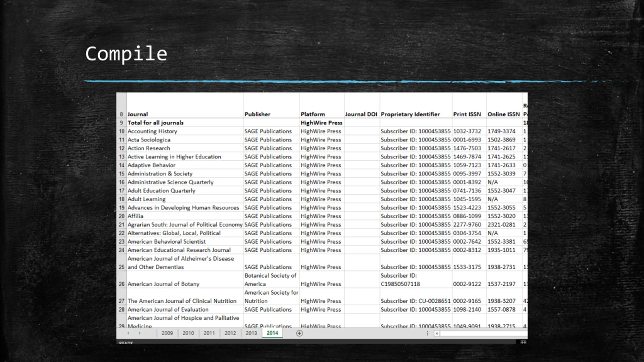Click Administrative Science Quarterly cell

[185, 182]
